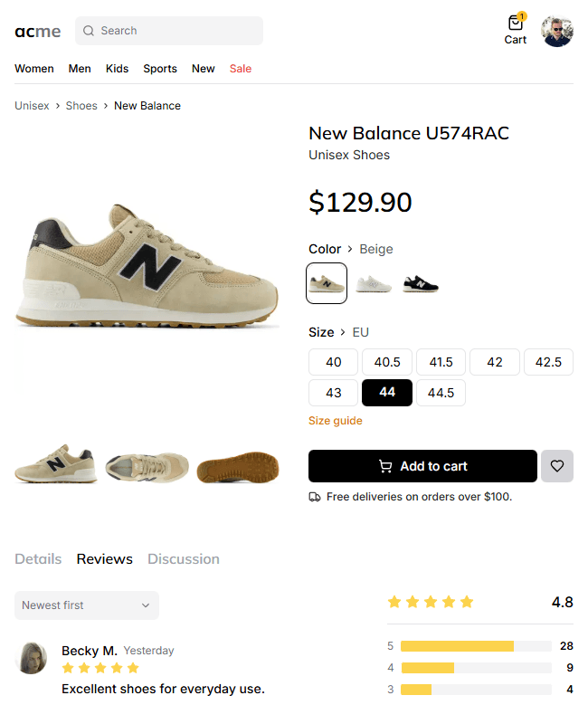This screenshot has height=724, width=588.
Task: Click Becky M.'s reviewer avatar
Action: point(33,658)
